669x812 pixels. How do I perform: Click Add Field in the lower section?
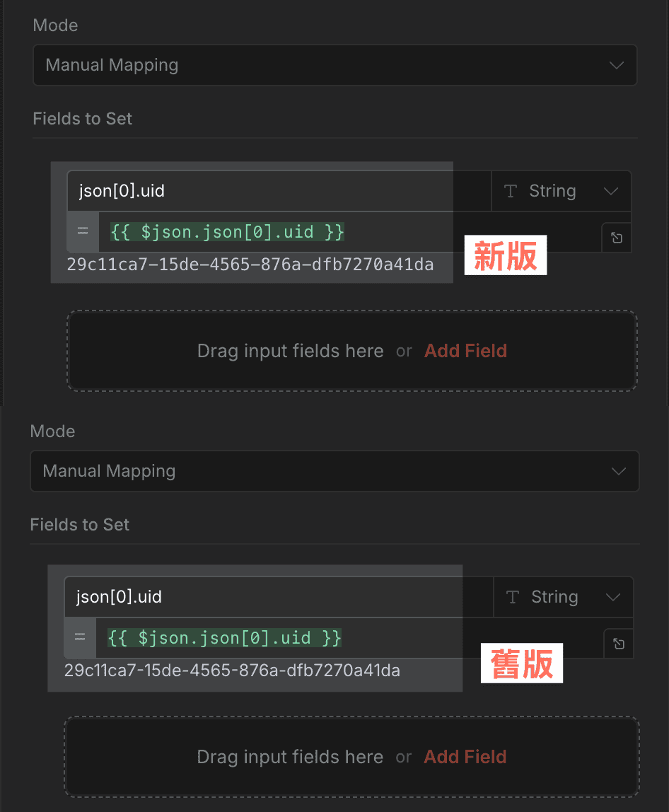[465, 756]
